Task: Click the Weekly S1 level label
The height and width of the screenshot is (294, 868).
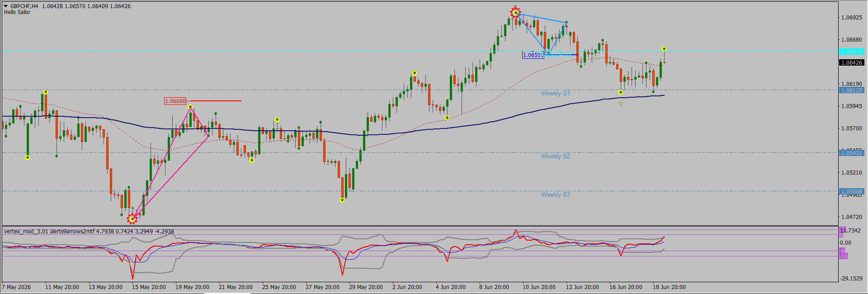Action: point(556,93)
